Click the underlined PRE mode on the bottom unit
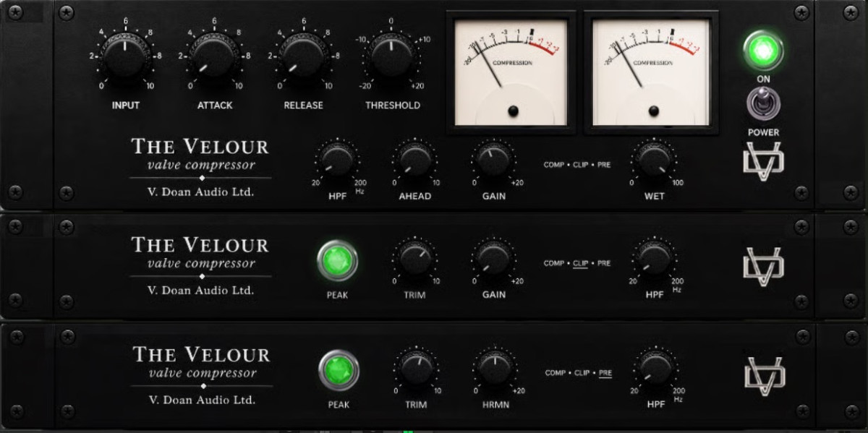 pos(605,373)
